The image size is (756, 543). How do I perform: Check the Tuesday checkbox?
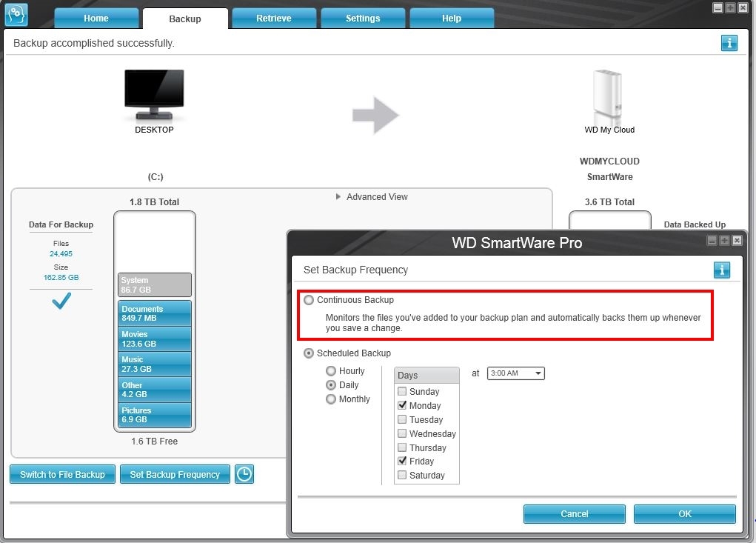click(x=402, y=419)
